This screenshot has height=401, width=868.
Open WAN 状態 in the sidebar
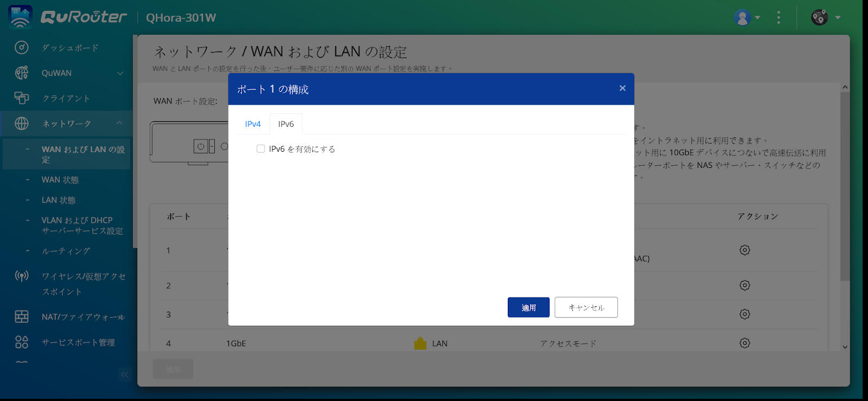tap(60, 180)
